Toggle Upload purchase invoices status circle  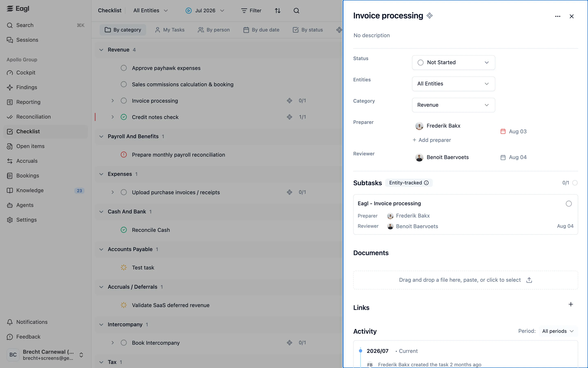click(x=124, y=192)
